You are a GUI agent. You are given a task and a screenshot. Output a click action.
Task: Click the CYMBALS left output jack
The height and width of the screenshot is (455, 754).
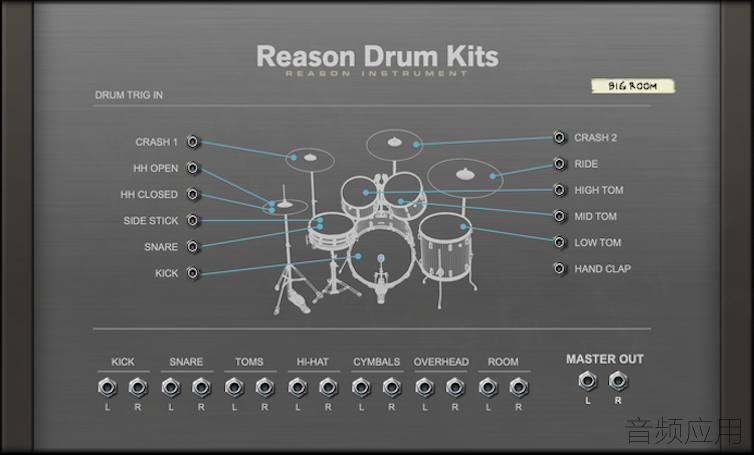(361, 387)
